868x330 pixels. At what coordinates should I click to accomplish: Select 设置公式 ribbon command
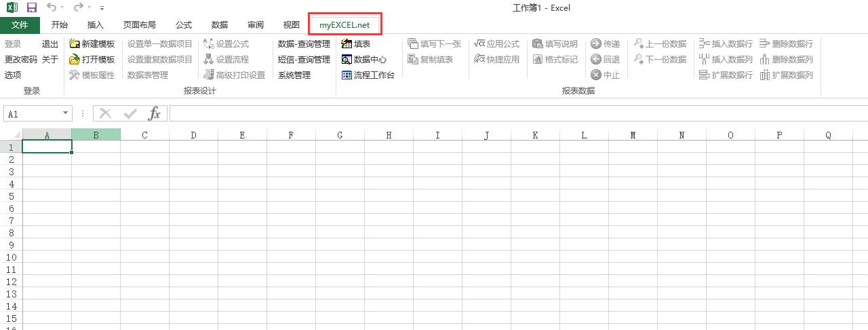click(x=226, y=44)
